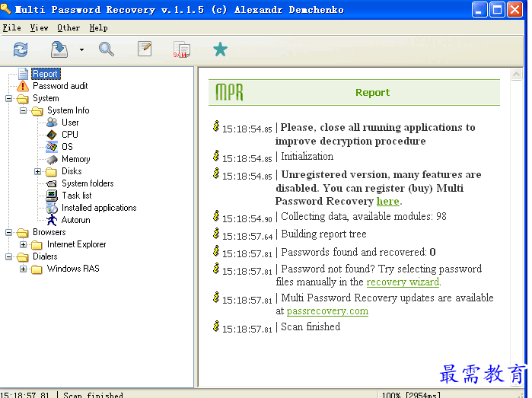Image resolution: width=532 pixels, height=398 pixels.
Task: Click the report scrollbar up arrow
Action: [516, 75]
